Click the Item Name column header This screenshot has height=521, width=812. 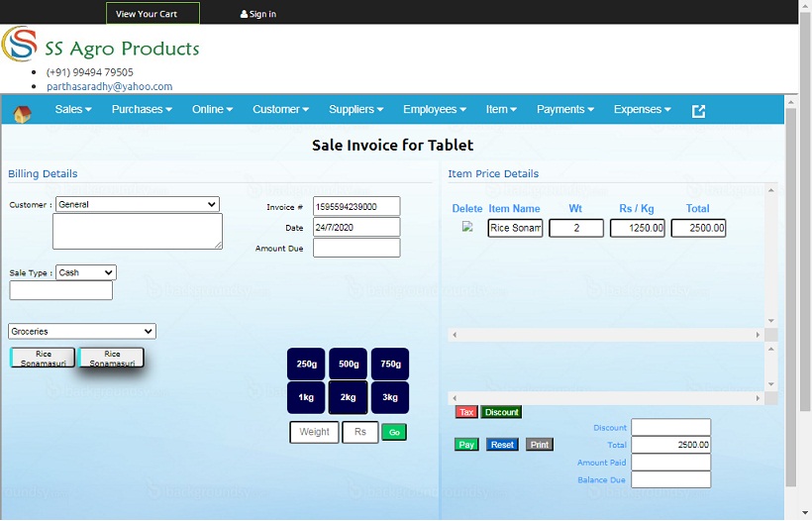point(514,209)
